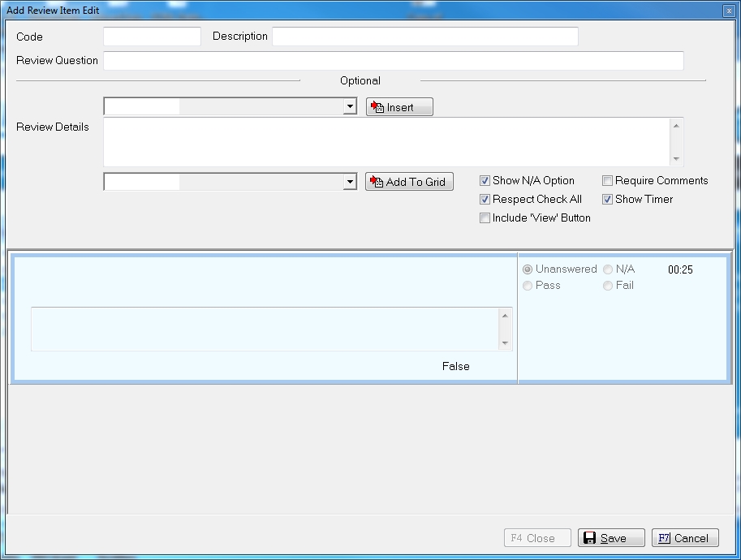Click the Save floppy disk icon

(x=590, y=538)
